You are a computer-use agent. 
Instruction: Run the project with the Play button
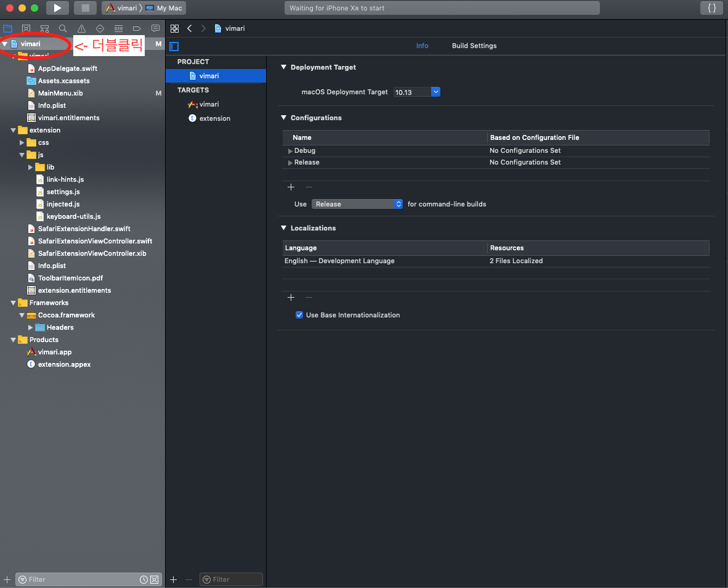[x=57, y=8]
